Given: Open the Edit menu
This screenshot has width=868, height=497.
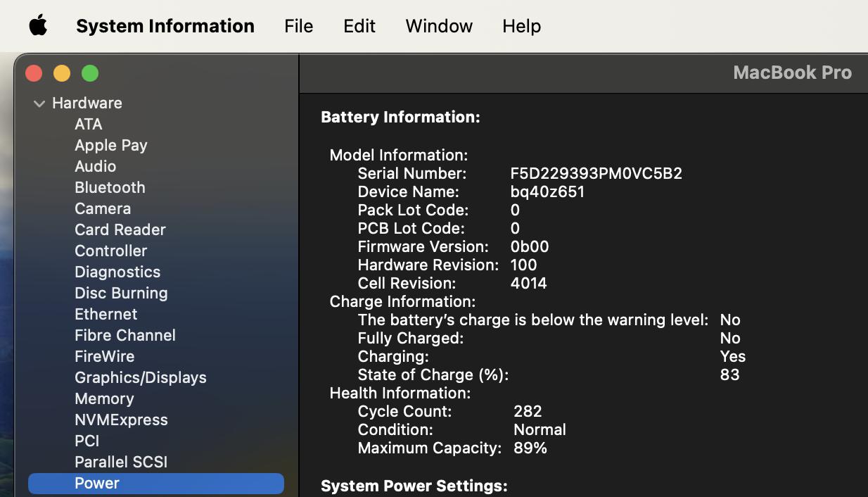Looking at the screenshot, I should (x=359, y=26).
